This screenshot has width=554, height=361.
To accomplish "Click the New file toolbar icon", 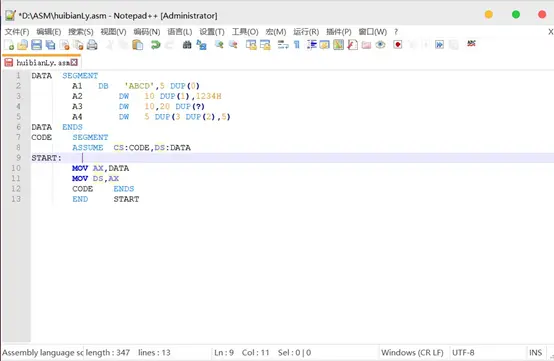I will (x=9, y=45).
